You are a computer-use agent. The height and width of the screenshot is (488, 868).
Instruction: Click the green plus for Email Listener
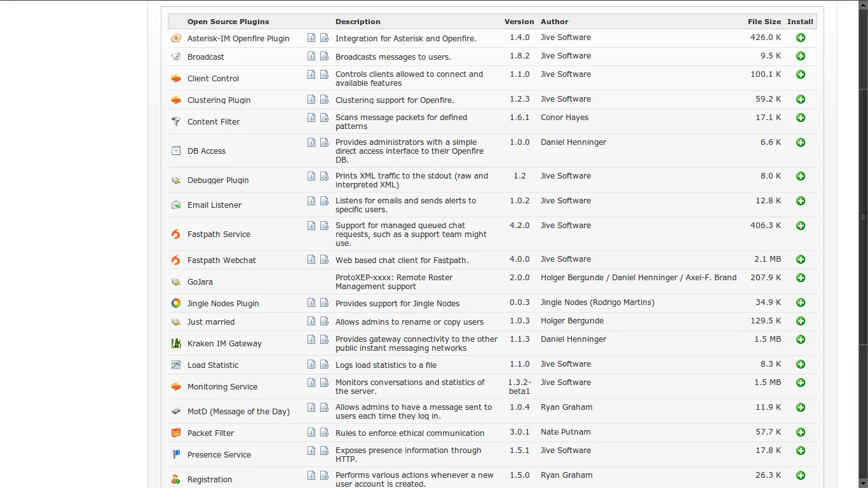[801, 201]
